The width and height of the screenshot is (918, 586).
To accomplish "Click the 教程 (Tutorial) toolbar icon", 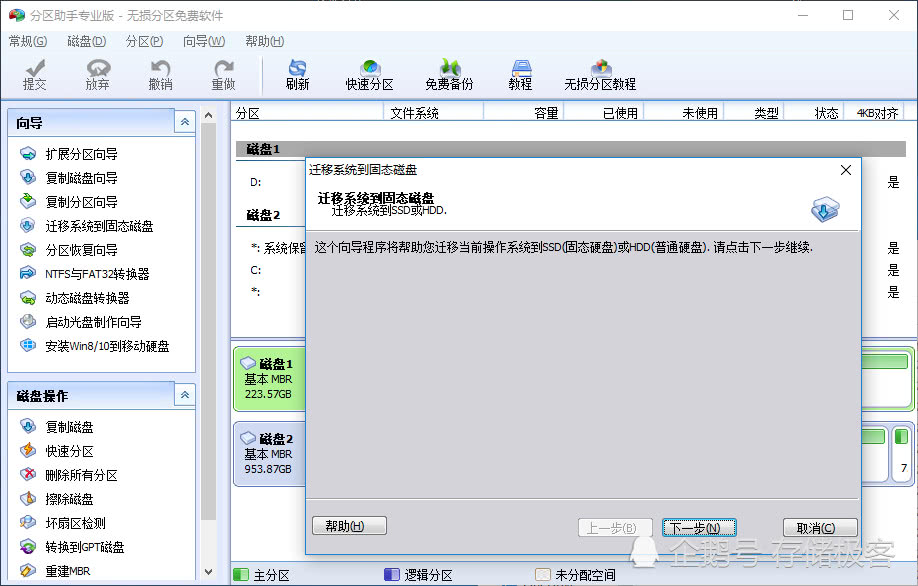I will 520,73.
